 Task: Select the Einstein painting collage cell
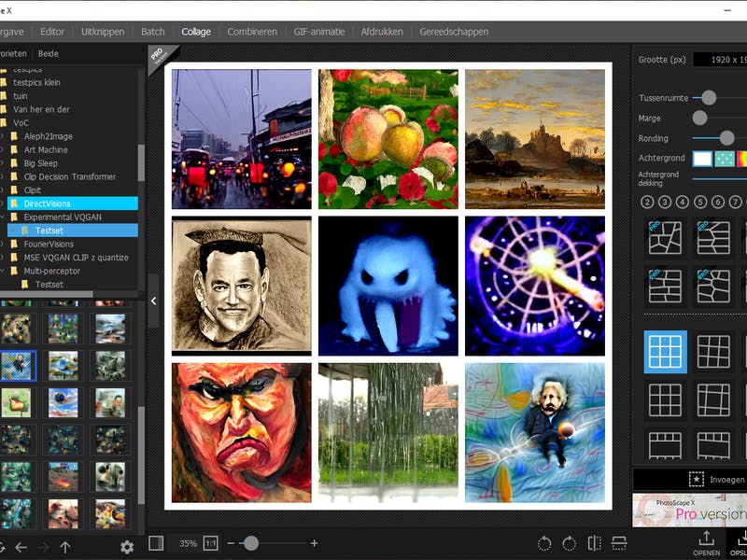point(535,432)
